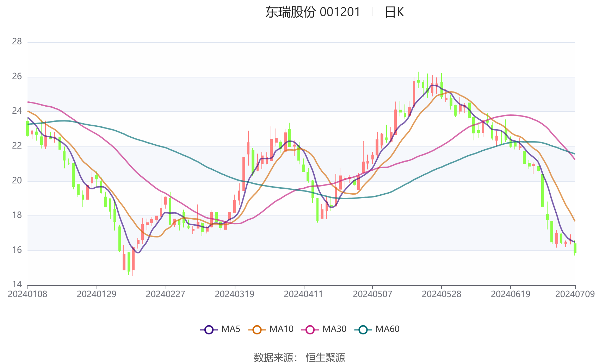Image resolution: width=599 pixels, height=364 pixels.
Task: Click the y-axis value 20
Action: [17, 181]
